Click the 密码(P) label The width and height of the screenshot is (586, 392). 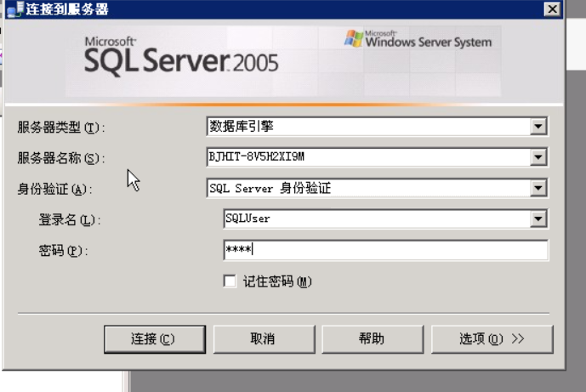click(x=63, y=250)
